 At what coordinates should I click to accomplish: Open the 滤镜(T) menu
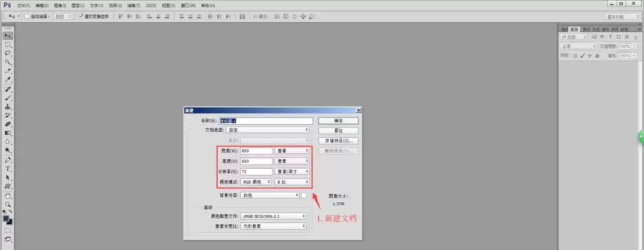[134, 6]
